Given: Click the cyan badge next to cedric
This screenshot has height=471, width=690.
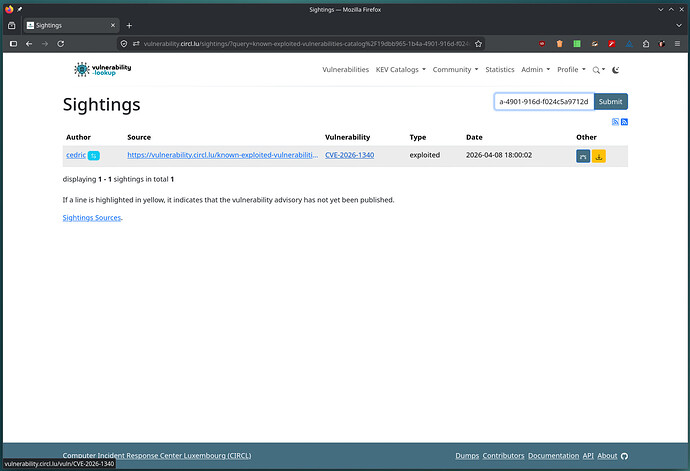Looking at the screenshot, I should click(x=93, y=156).
